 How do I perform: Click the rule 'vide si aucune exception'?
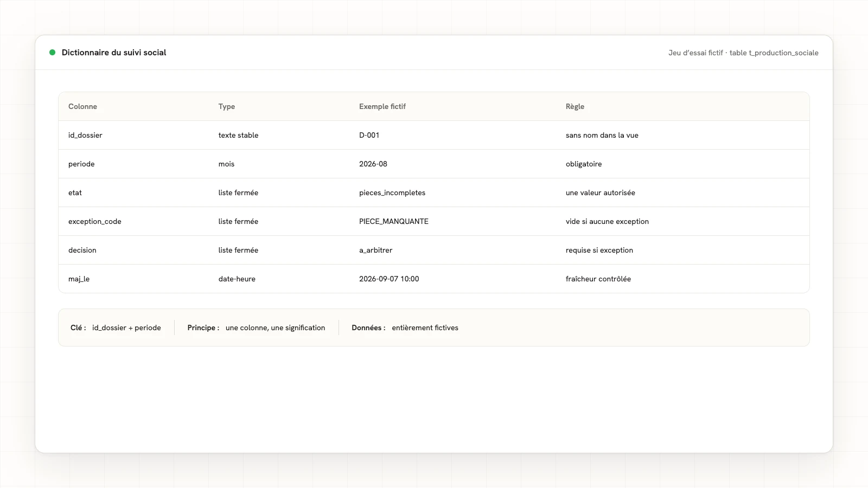coord(607,221)
